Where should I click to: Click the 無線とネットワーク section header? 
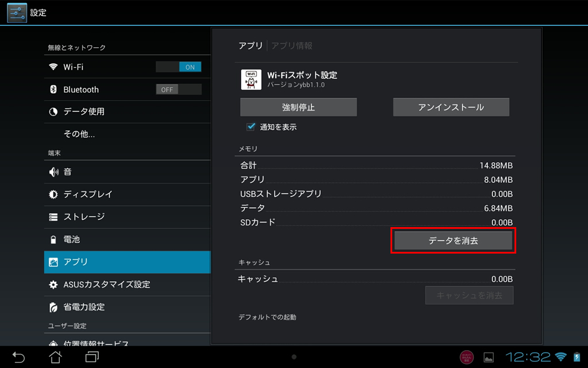tap(76, 48)
